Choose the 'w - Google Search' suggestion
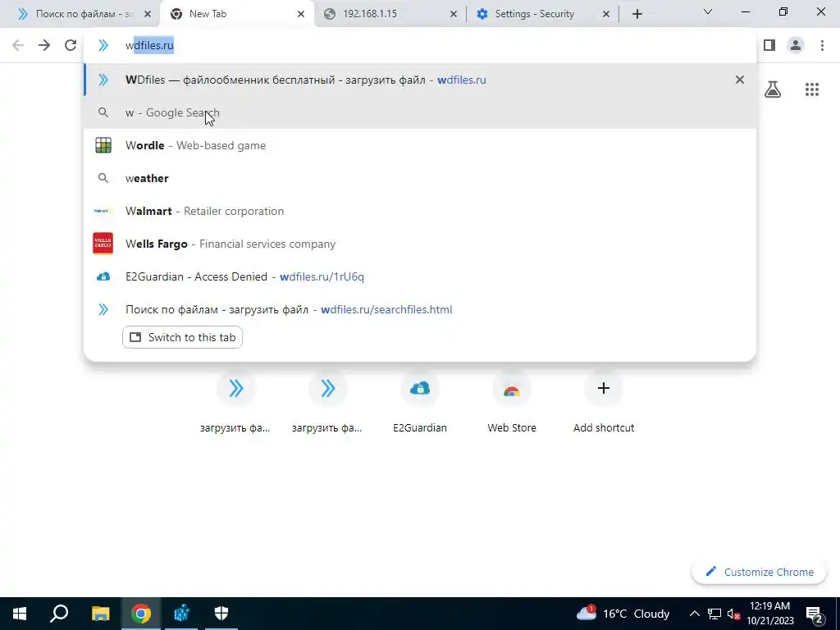Viewport: 840px width, 630px height. click(x=420, y=112)
